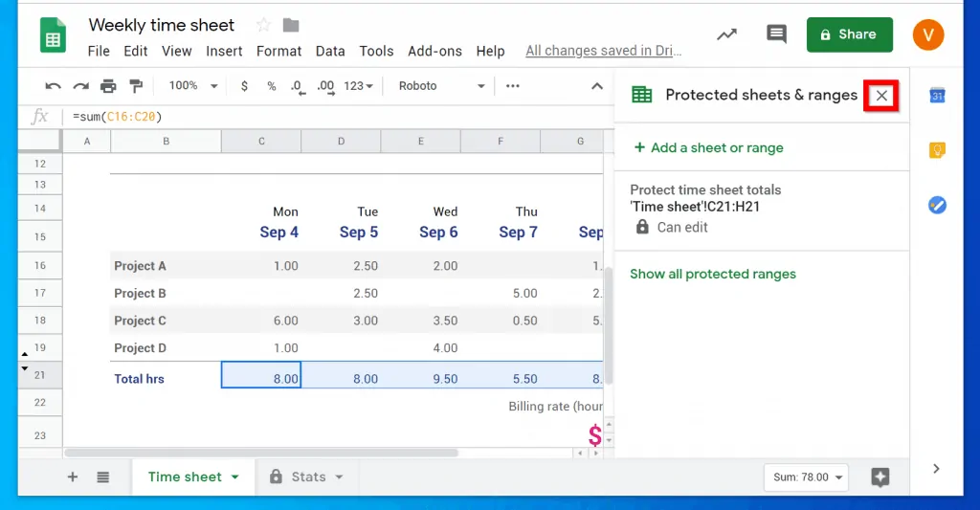Image resolution: width=980 pixels, height=510 pixels.
Task: Click the redo arrow in toolbar
Action: pyautogui.click(x=80, y=86)
